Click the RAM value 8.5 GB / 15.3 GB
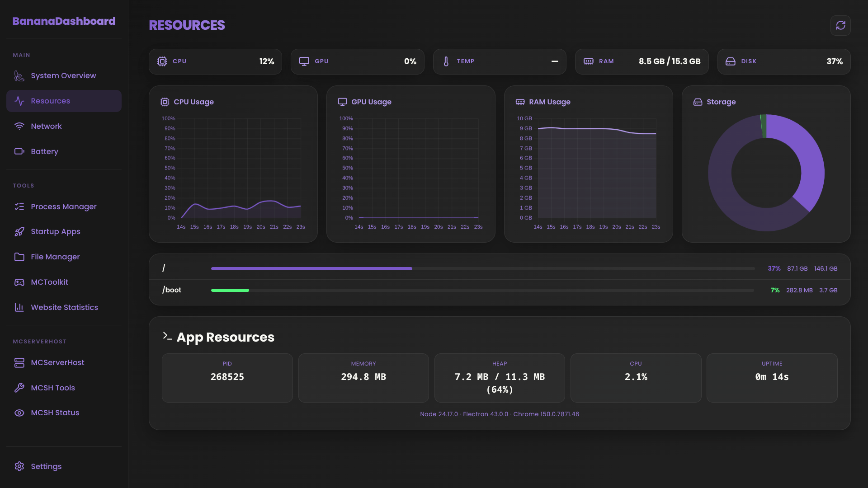Screen dimensions: 868x488 [x=670, y=61]
